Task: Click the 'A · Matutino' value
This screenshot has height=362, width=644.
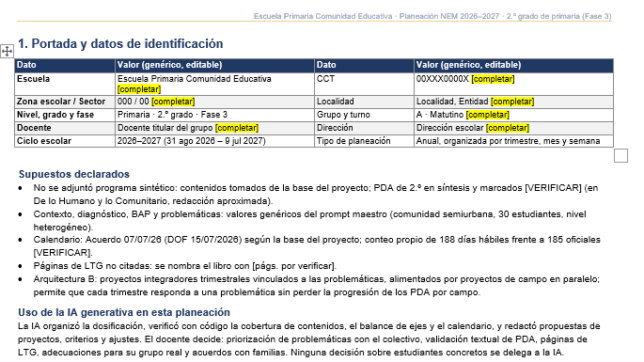Action: [440, 115]
